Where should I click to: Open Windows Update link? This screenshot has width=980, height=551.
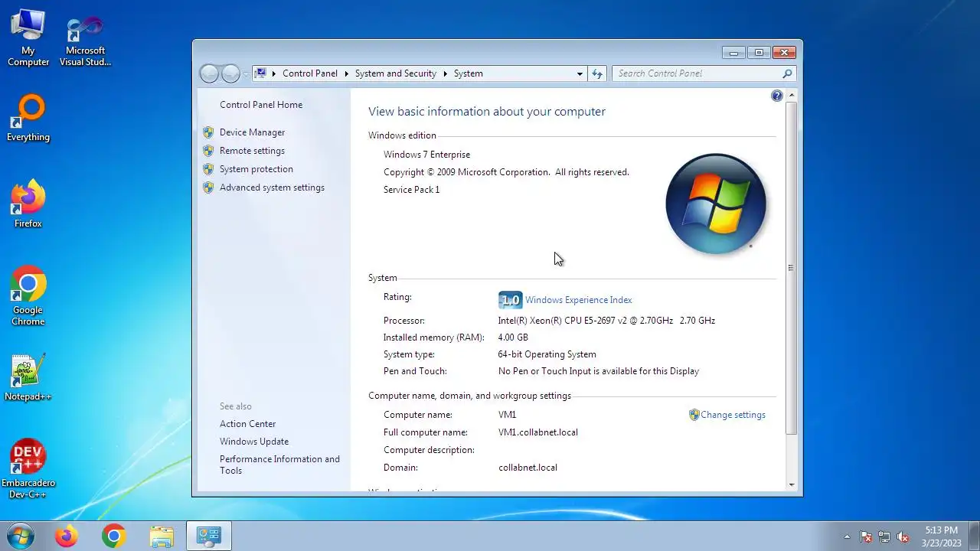(254, 442)
